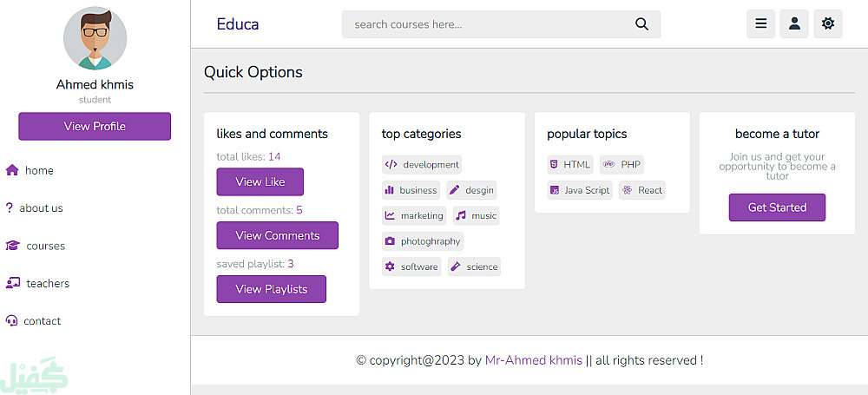This screenshot has height=395, width=868.
Task: Toggle the hamburger menu icon
Action: coord(760,24)
